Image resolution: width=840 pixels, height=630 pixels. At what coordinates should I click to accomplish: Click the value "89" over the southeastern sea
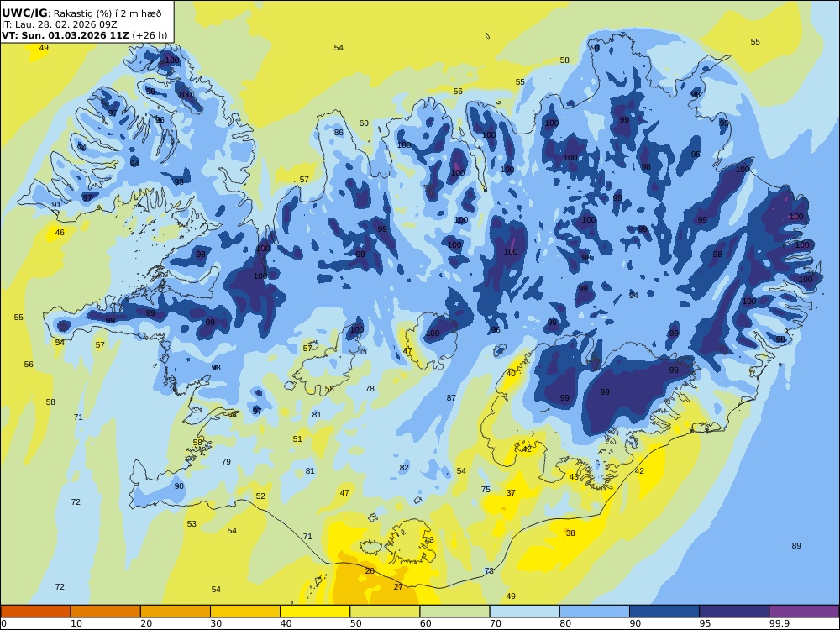(x=796, y=545)
